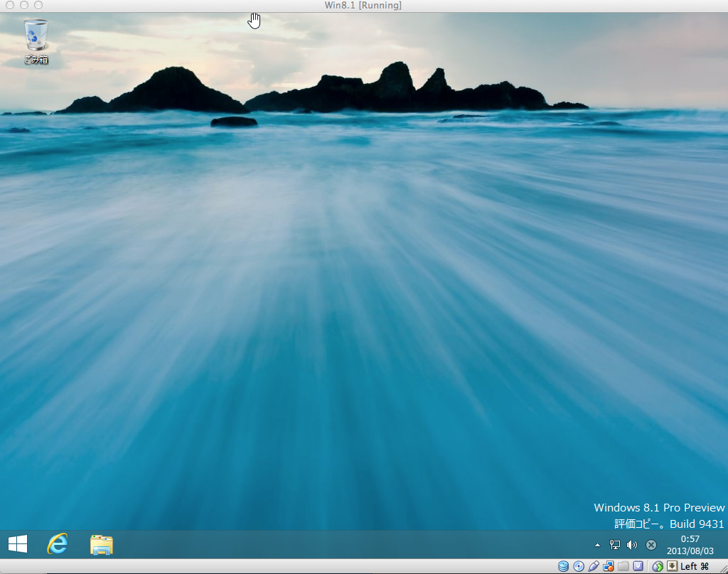The height and width of the screenshot is (574, 728).
Task: Open File Explorer from the taskbar
Action: point(102,545)
